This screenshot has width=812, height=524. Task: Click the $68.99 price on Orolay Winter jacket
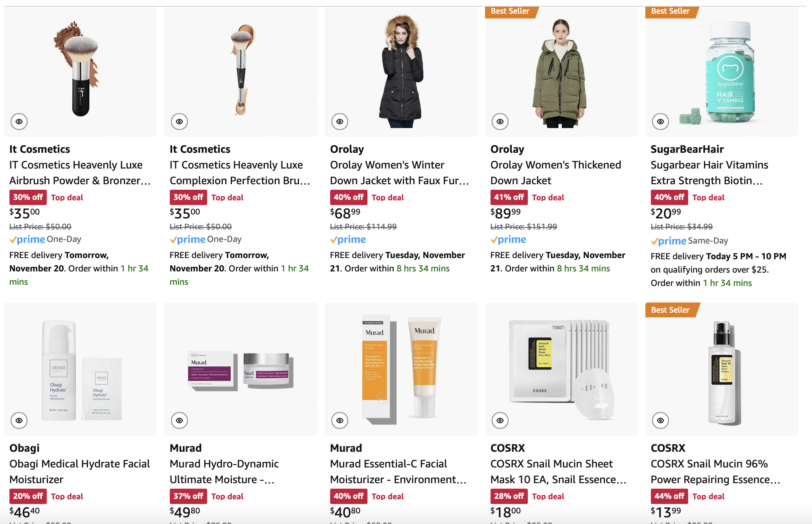(345, 213)
